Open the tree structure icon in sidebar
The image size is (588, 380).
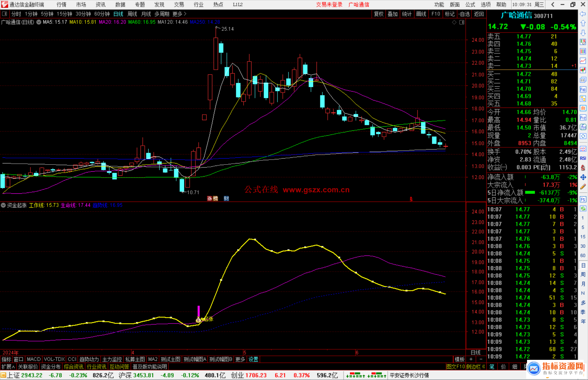[583, 99]
